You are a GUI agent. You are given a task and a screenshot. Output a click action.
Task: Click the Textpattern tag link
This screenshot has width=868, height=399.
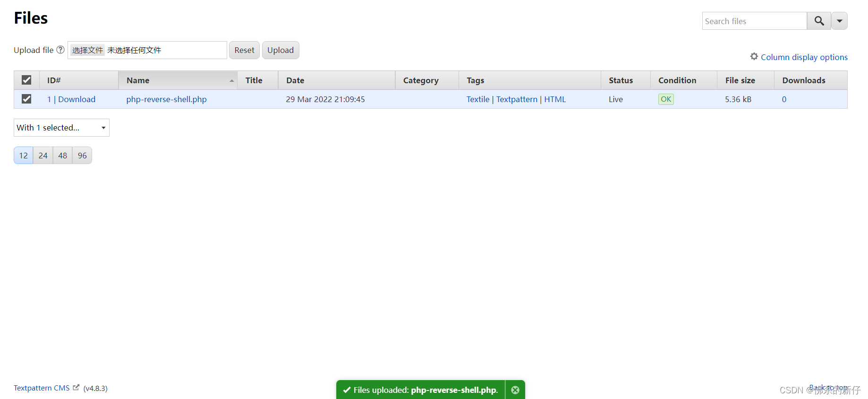[x=517, y=99]
